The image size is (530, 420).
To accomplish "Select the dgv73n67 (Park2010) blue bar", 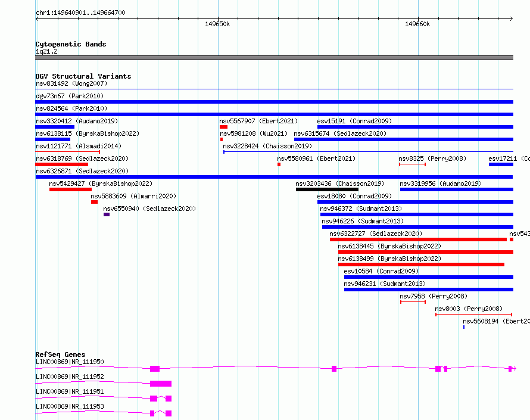I will tap(274, 102).
